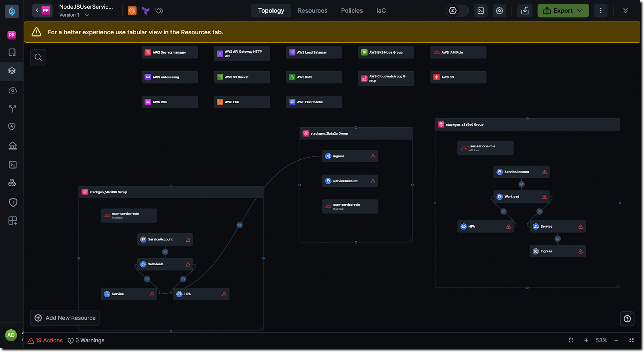Screen dimensions: 644x352
Task: Select the AWS Elasticache resource
Action: click(314, 102)
